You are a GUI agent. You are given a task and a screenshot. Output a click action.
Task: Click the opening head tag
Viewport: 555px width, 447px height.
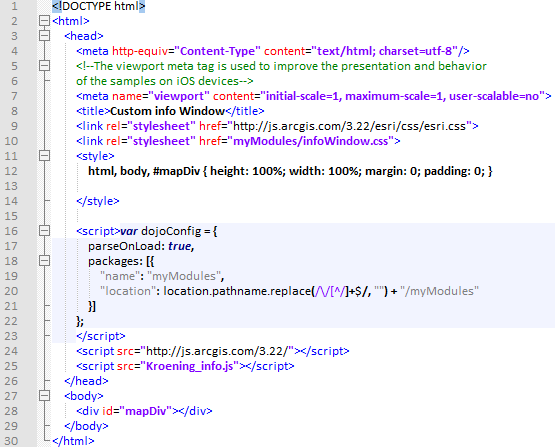(84, 36)
